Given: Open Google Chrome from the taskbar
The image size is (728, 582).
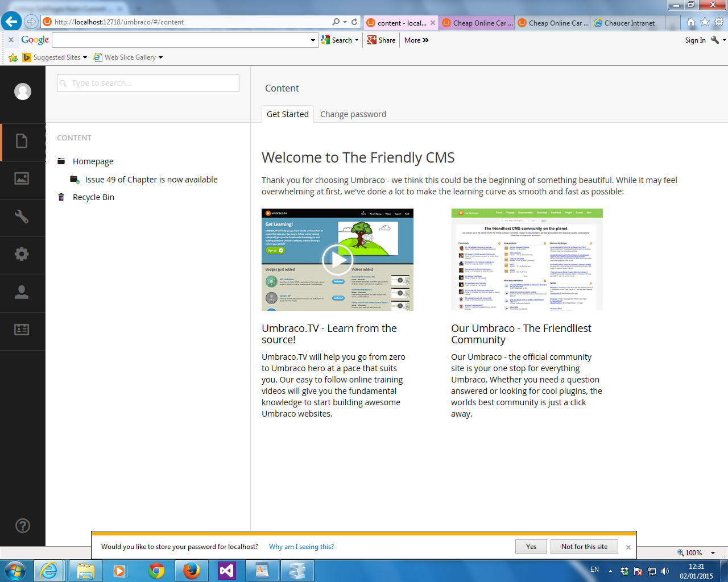Looking at the screenshot, I should [156, 571].
